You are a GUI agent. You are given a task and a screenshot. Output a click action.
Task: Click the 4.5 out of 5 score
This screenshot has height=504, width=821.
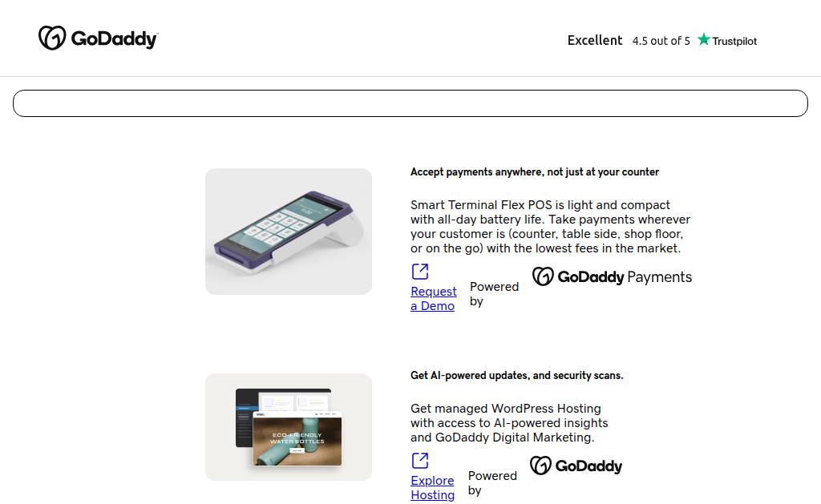point(661,41)
